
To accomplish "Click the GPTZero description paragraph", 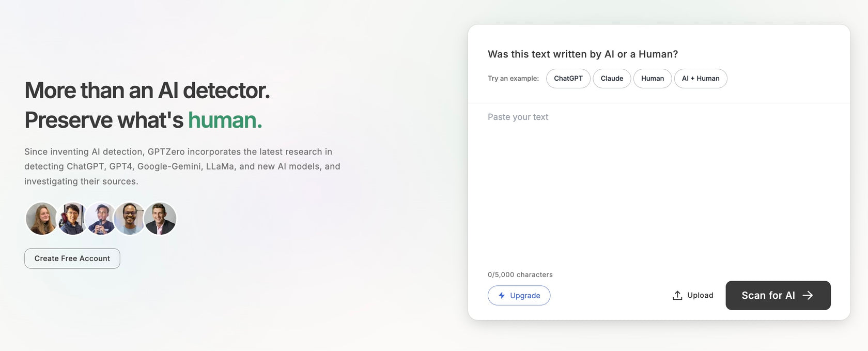I will point(182,166).
